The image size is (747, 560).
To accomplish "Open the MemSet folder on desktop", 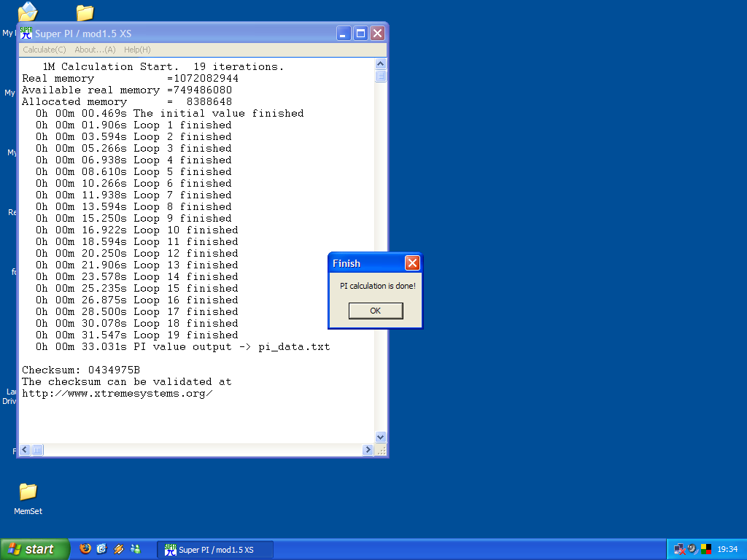I will [x=28, y=499].
